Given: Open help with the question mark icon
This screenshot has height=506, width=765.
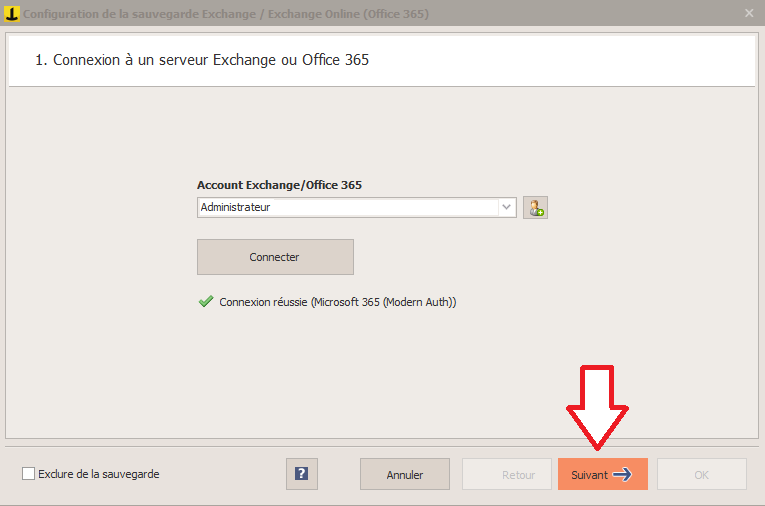Looking at the screenshot, I should (302, 474).
